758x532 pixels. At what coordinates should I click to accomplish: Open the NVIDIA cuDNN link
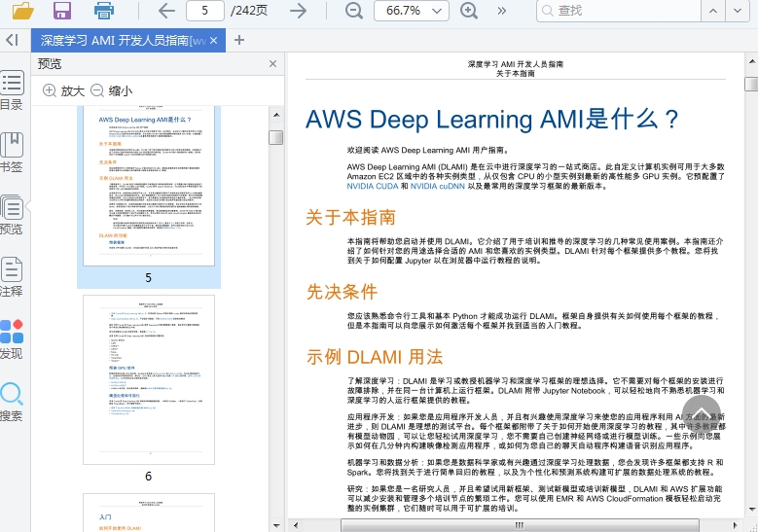point(438,186)
